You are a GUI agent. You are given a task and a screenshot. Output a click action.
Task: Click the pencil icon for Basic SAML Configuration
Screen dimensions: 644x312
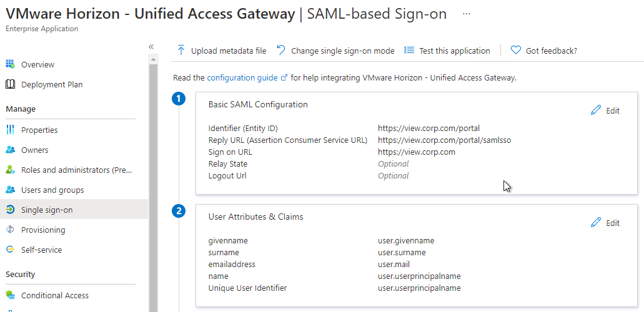[x=595, y=110]
